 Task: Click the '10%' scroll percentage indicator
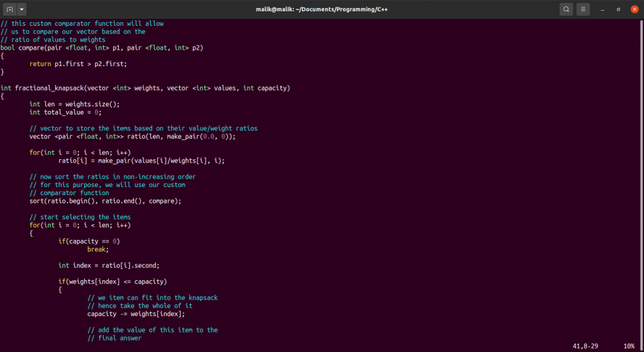coord(629,346)
